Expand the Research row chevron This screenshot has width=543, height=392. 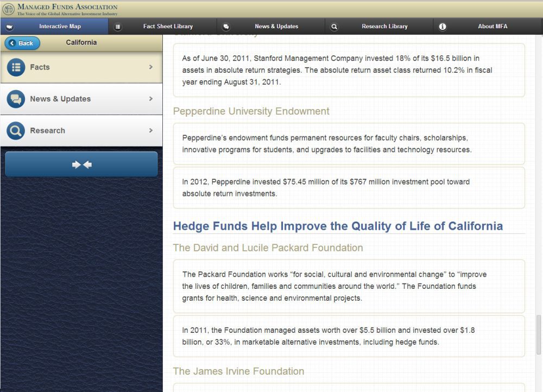tap(151, 130)
